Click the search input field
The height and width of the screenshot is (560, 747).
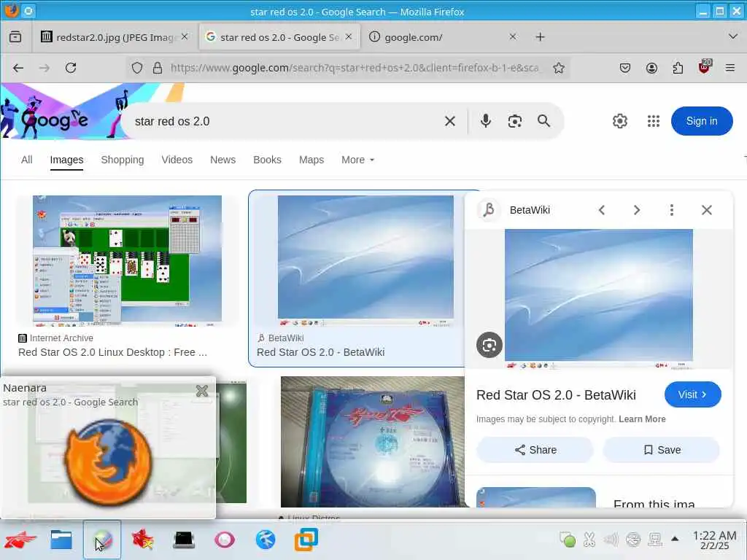point(286,122)
